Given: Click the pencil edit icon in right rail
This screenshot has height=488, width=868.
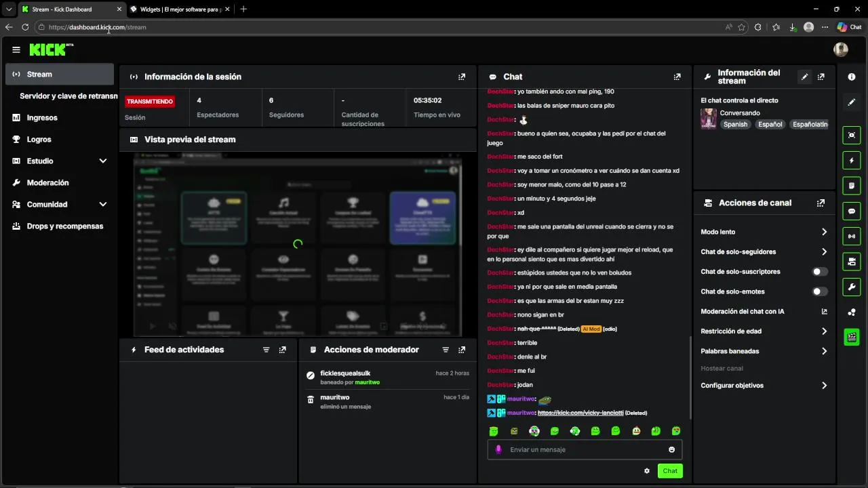Looking at the screenshot, I should tap(852, 102).
